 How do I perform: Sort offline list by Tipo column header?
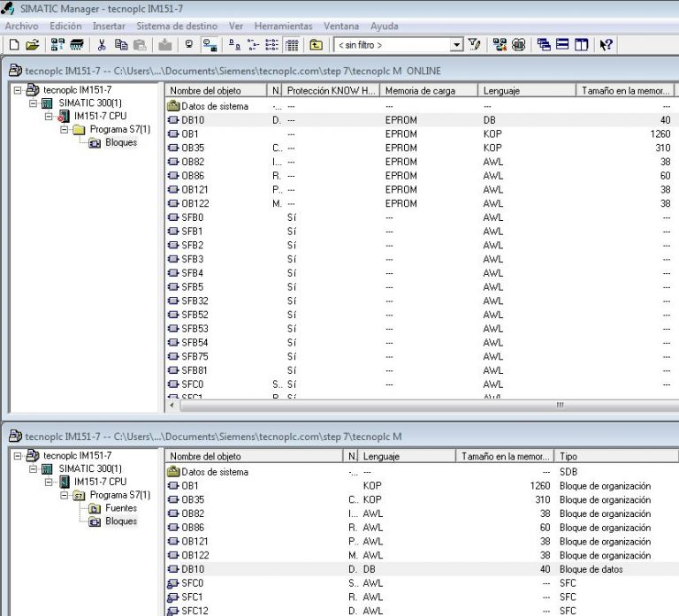coord(615,456)
